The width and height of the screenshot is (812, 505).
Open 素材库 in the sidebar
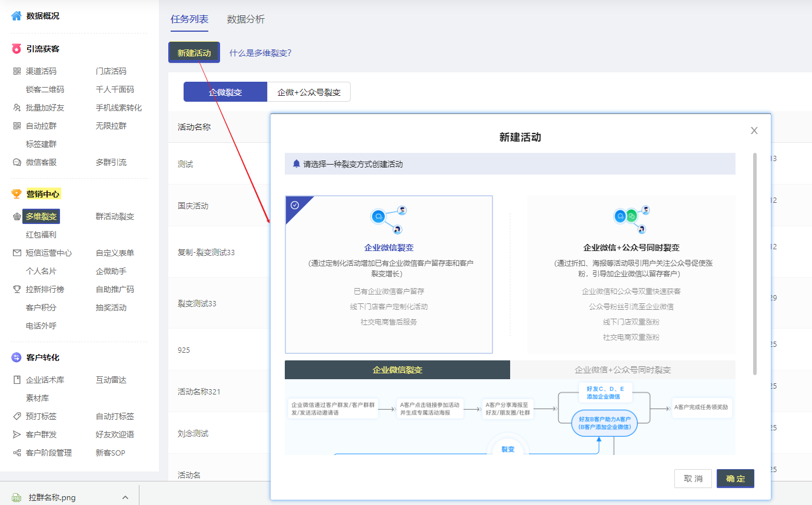[x=37, y=398]
